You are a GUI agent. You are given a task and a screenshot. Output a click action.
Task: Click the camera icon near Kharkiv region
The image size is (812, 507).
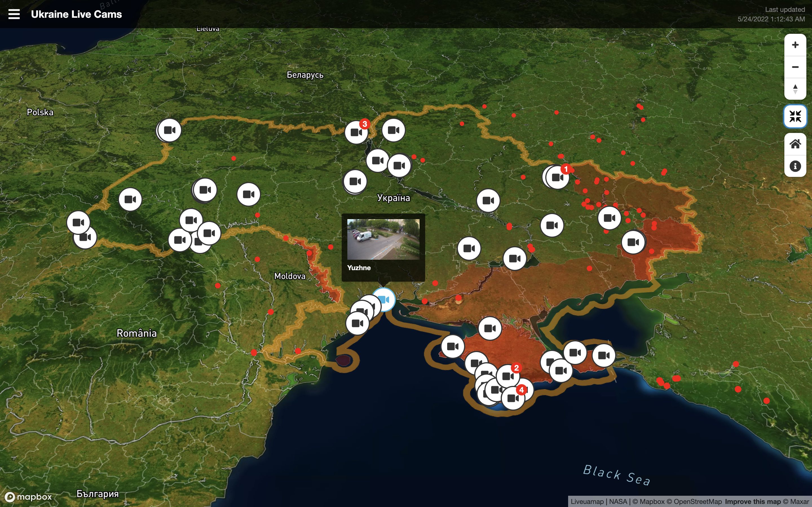point(555,178)
